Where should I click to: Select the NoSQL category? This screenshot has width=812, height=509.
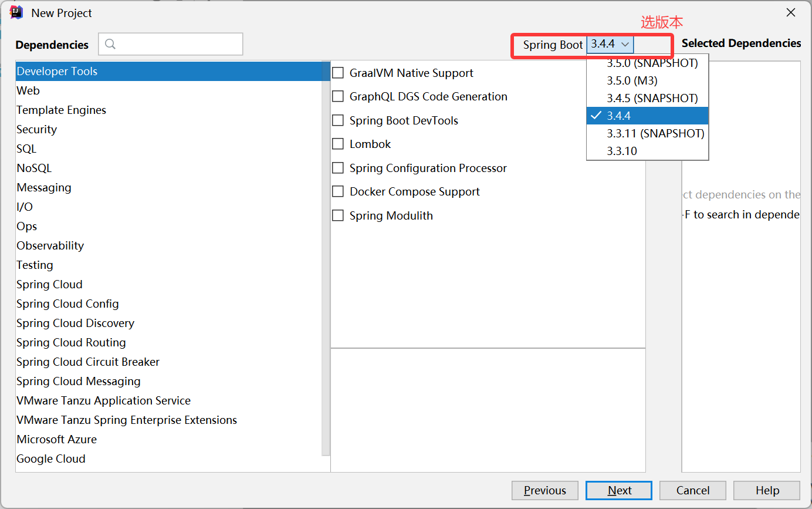(x=169, y=168)
